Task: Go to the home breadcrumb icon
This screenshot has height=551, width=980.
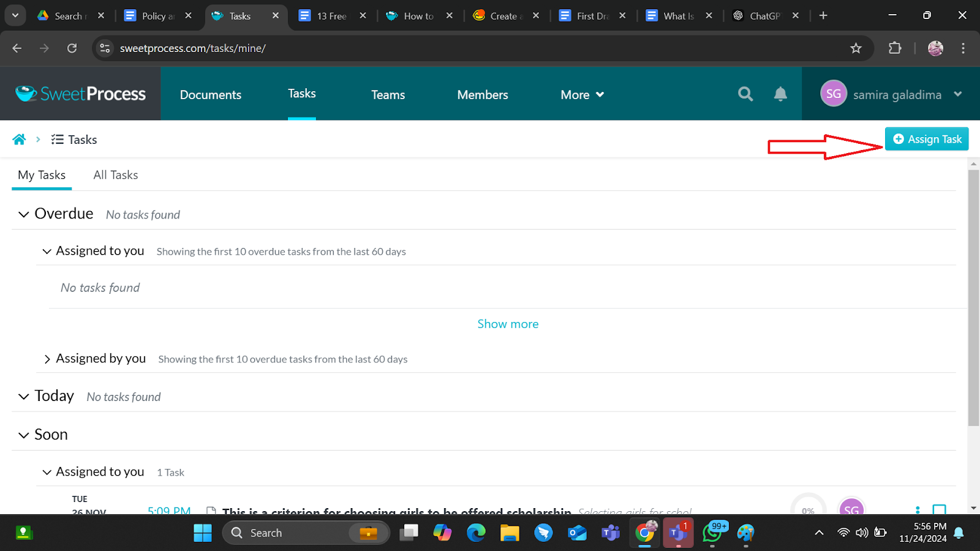Action: 19,140
